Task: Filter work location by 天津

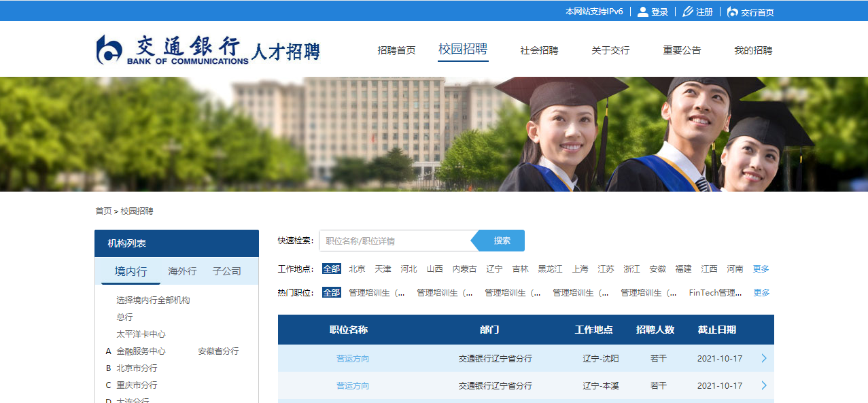Action: coord(383,269)
